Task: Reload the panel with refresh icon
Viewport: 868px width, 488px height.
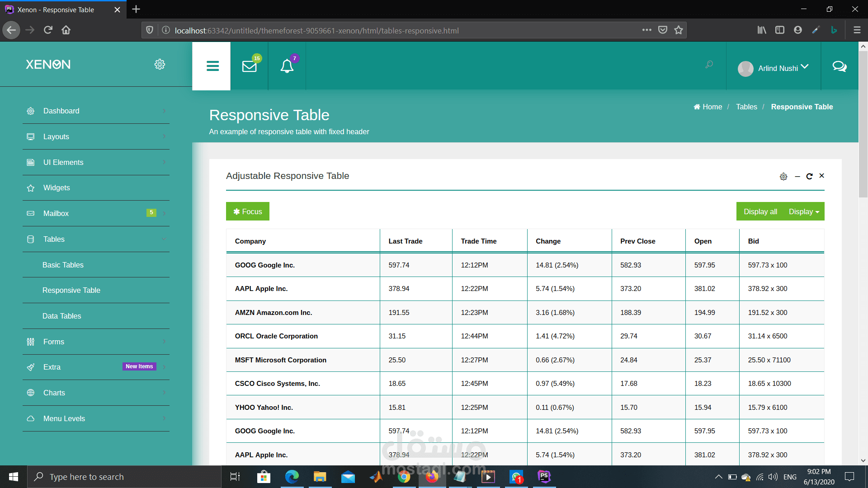Action: [809, 176]
